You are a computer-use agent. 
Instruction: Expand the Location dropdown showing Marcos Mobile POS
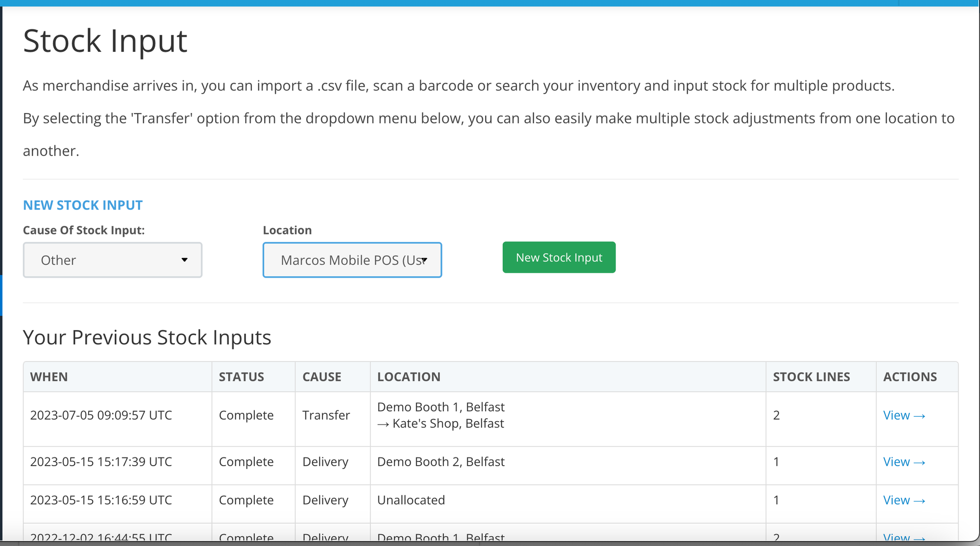pyautogui.click(x=352, y=260)
